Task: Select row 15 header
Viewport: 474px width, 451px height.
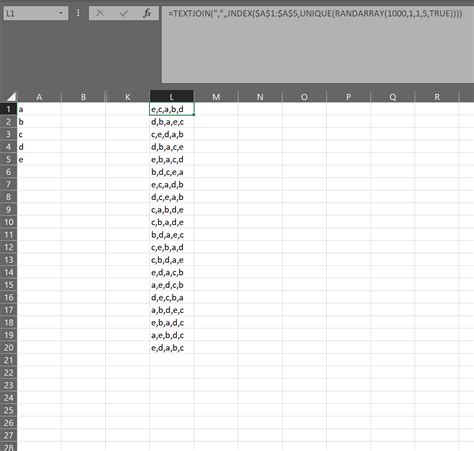Action: (x=9, y=285)
